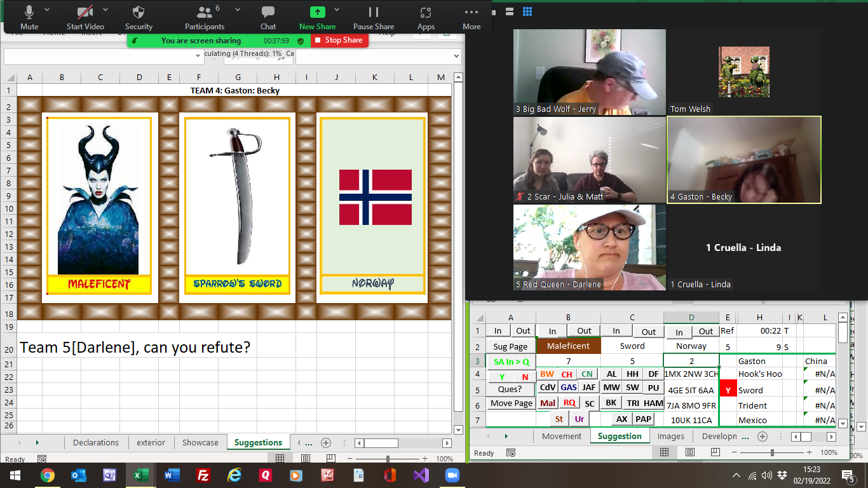Adjust the zoom slider in left Excel window

pos(388,458)
